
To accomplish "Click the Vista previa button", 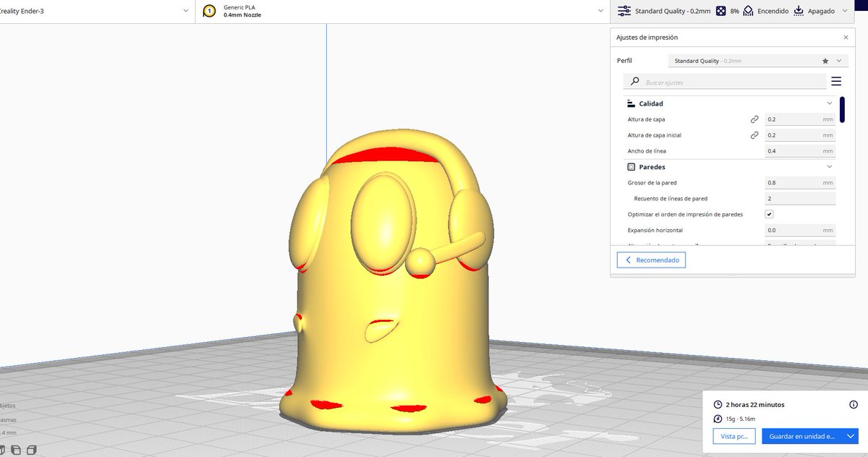I will coord(734,436).
